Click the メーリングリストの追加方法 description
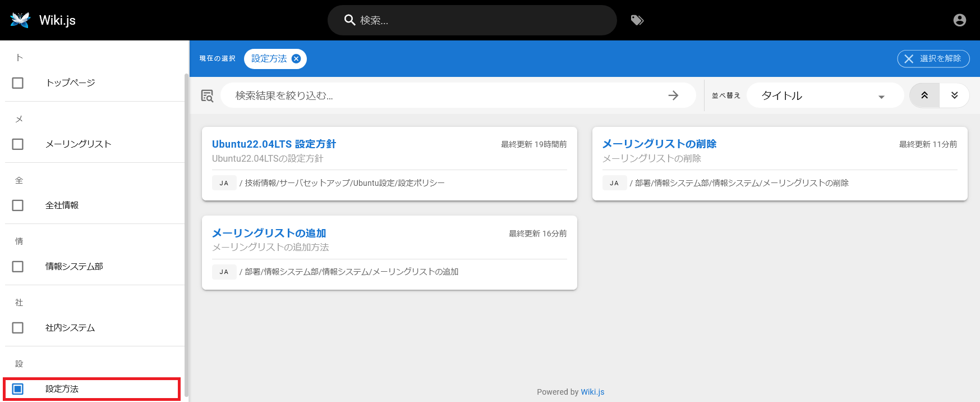980x402 pixels. click(x=270, y=247)
